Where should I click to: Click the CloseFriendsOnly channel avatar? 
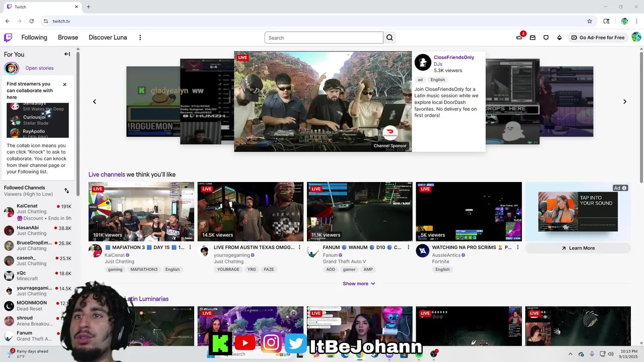(423, 62)
